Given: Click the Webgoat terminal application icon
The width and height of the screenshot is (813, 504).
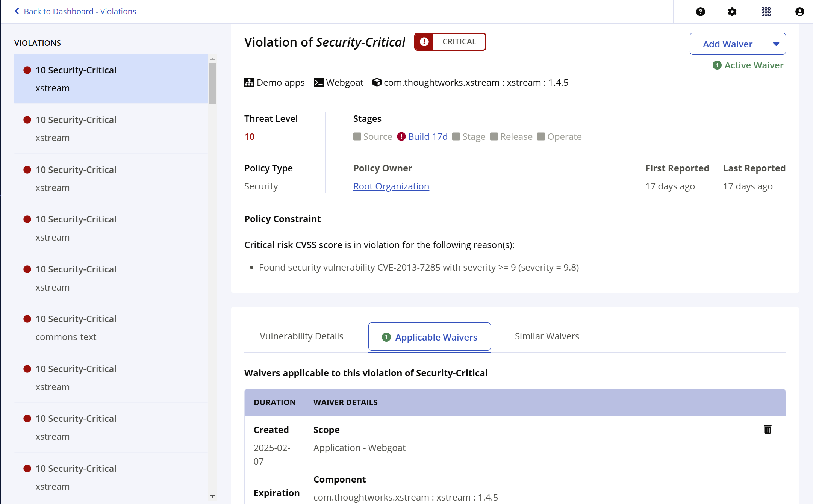Looking at the screenshot, I should tap(318, 82).
